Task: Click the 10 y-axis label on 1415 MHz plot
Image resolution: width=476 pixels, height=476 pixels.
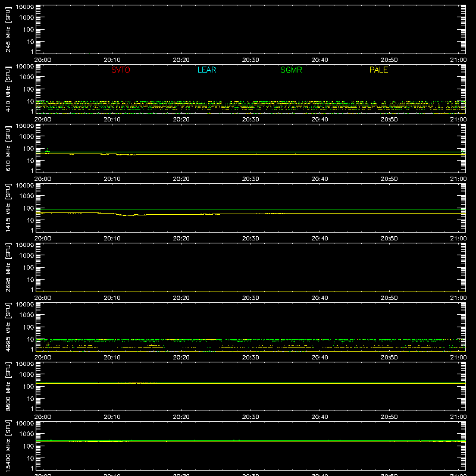Action: click(30, 220)
